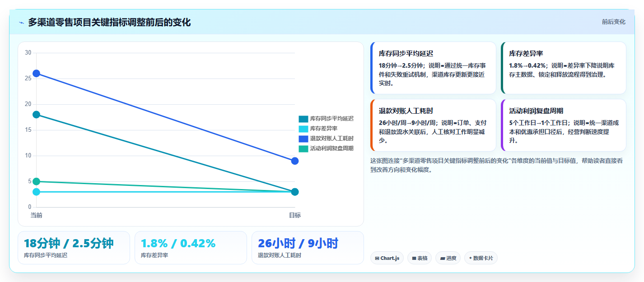This screenshot has height=282, width=644.
Task: Click the blue 9 data point at 目标
Action: pyautogui.click(x=295, y=161)
